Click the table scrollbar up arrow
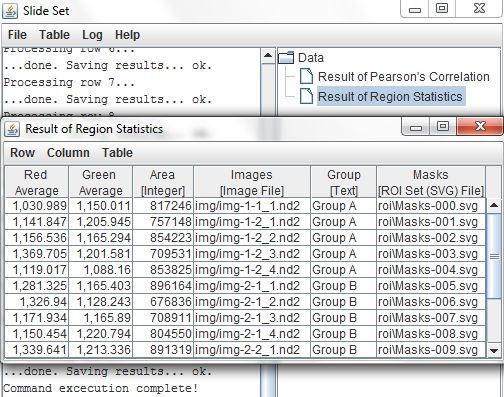The width and height of the screenshot is (504, 397). point(494,205)
